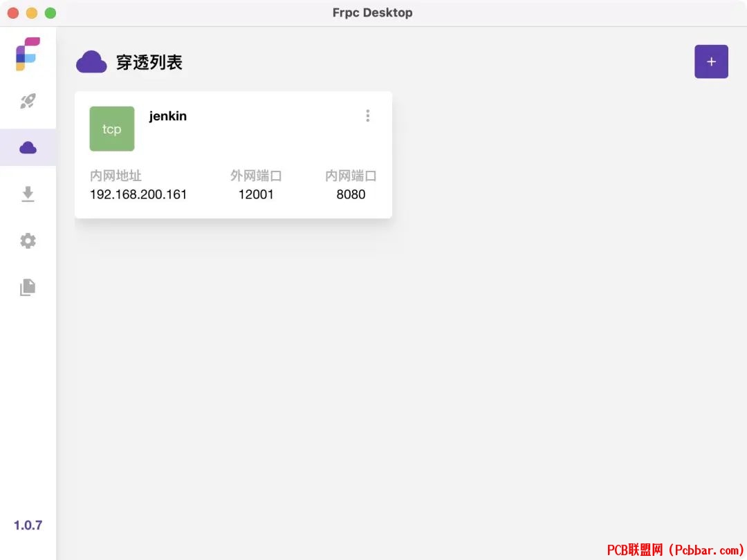This screenshot has width=747, height=560.
Task: Open the jenkin card three-dot menu
Action: [367, 115]
